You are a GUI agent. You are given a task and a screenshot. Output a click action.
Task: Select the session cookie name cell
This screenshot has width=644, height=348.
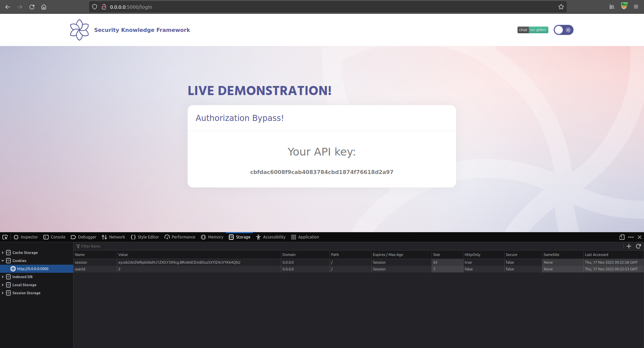pos(95,262)
